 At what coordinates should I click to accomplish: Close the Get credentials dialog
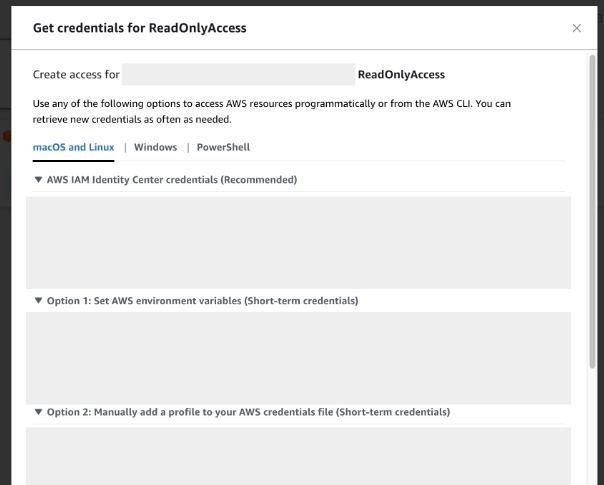[x=577, y=28]
